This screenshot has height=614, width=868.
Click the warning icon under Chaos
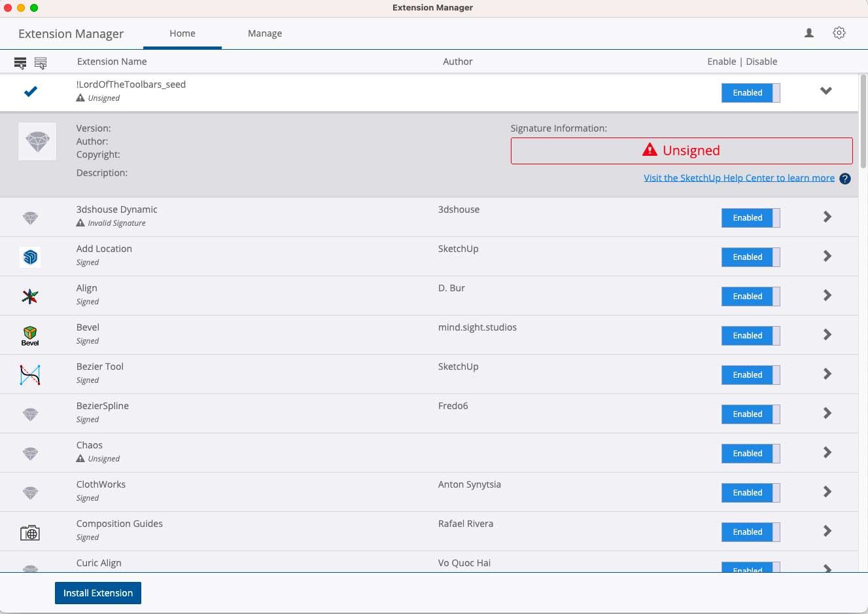(80, 458)
